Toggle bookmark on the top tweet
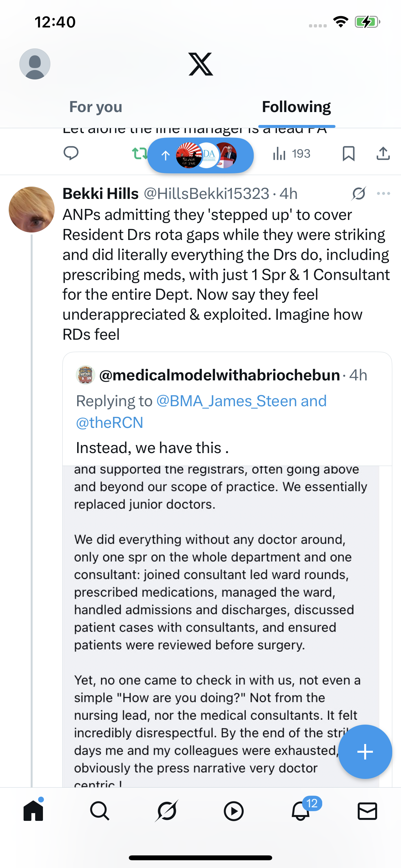This screenshot has height=868, width=401. [x=348, y=153]
